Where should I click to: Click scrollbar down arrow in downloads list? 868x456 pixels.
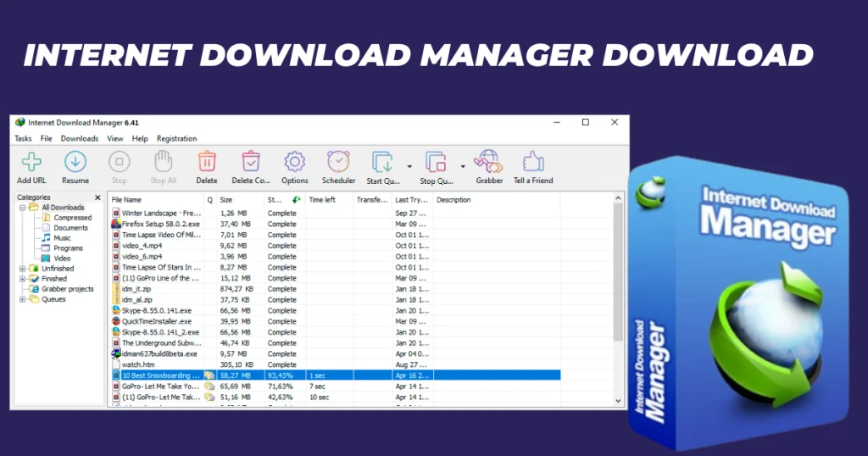[x=618, y=401]
